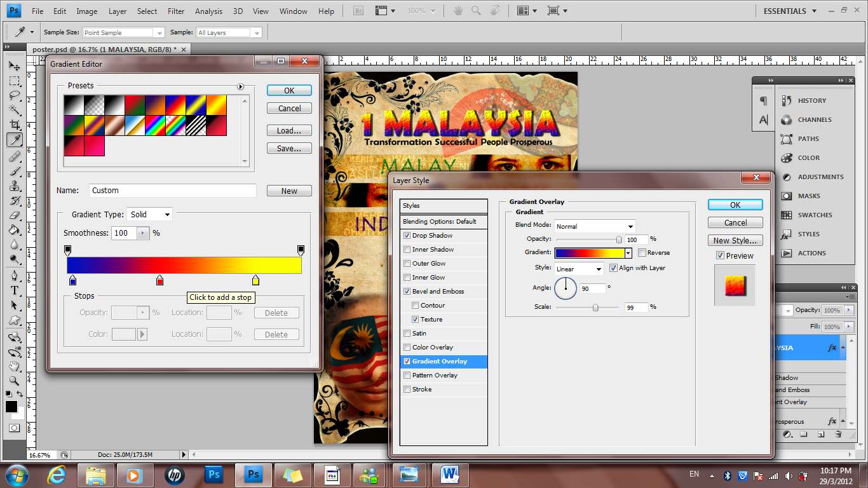Click Cancel in Layer Style dialog
Viewport: 868px width, 488px height.
735,222
